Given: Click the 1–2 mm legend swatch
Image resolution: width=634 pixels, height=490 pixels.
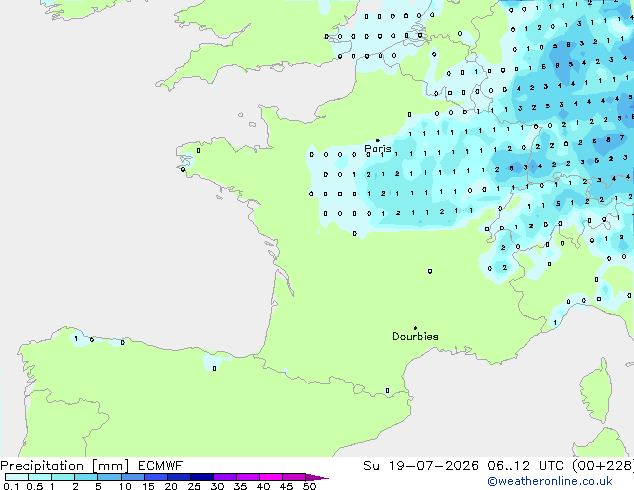Looking at the screenshot, I should point(63,477).
